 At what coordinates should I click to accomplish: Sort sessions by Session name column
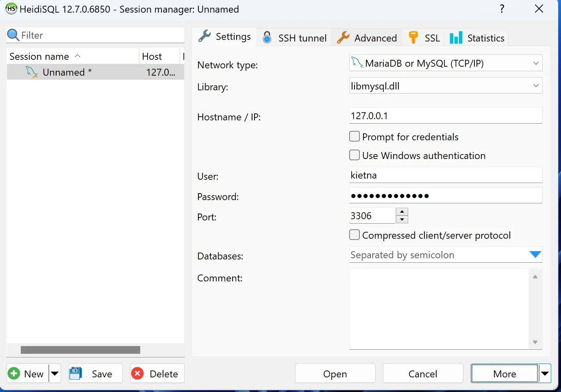click(x=73, y=56)
